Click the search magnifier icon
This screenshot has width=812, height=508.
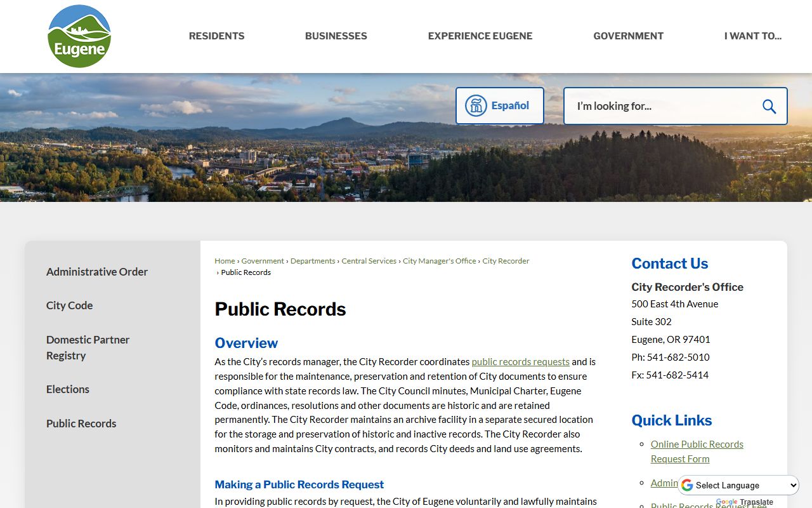(x=769, y=106)
